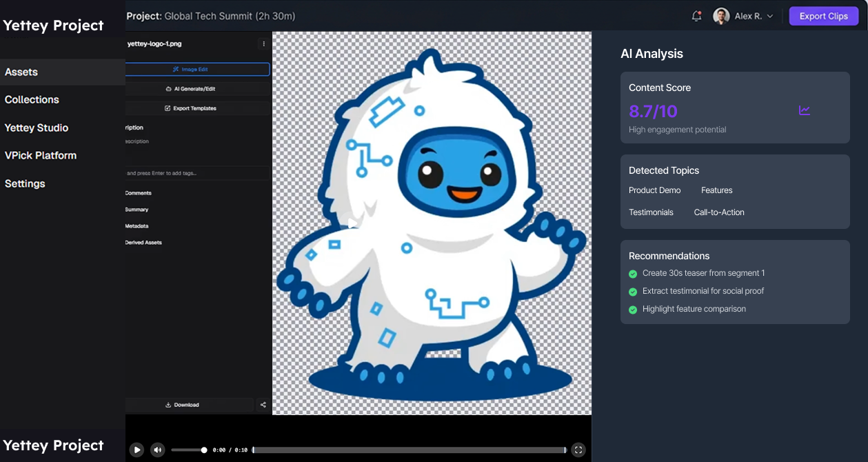Viewport: 868px width, 462px height.
Task: Click the tags input field
Action: pyautogui.click(x=198, y=173)
